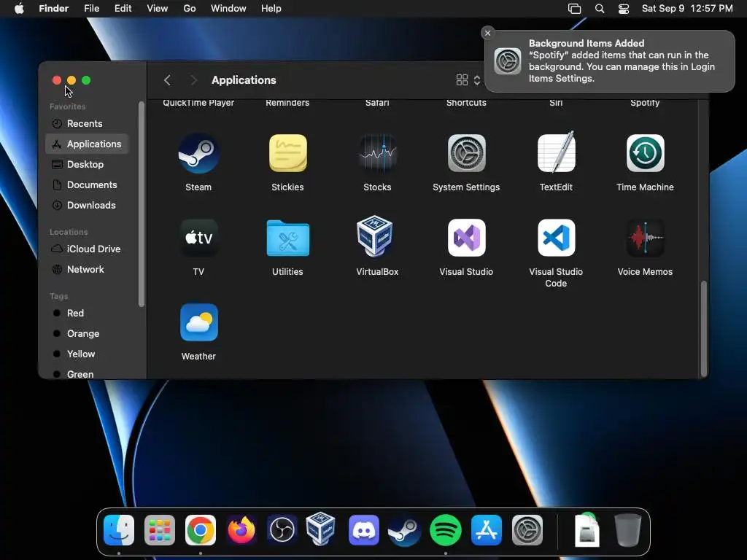
Task: Expand the icon view options dropdown
Action: coord(477,80)
